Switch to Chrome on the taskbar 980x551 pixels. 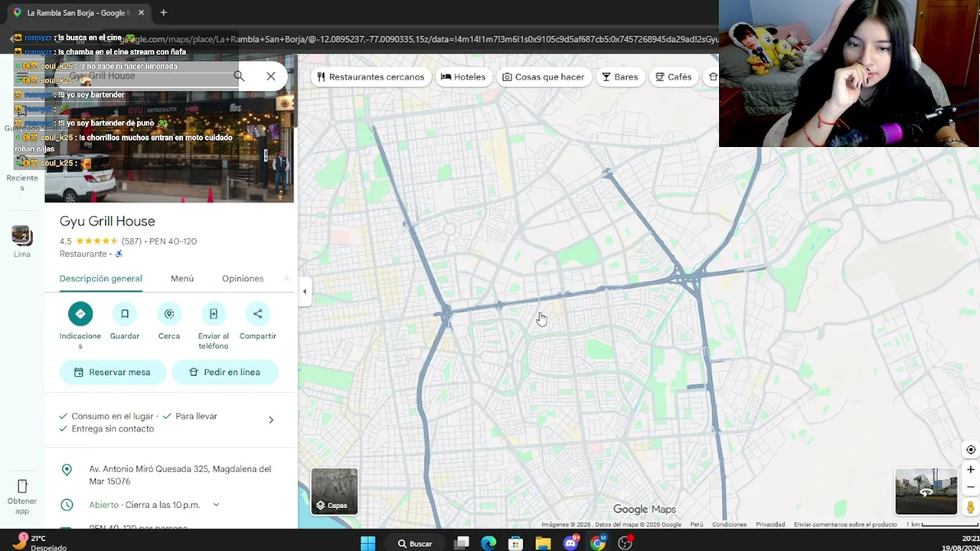pyautogui.click(x=598, y=543)
